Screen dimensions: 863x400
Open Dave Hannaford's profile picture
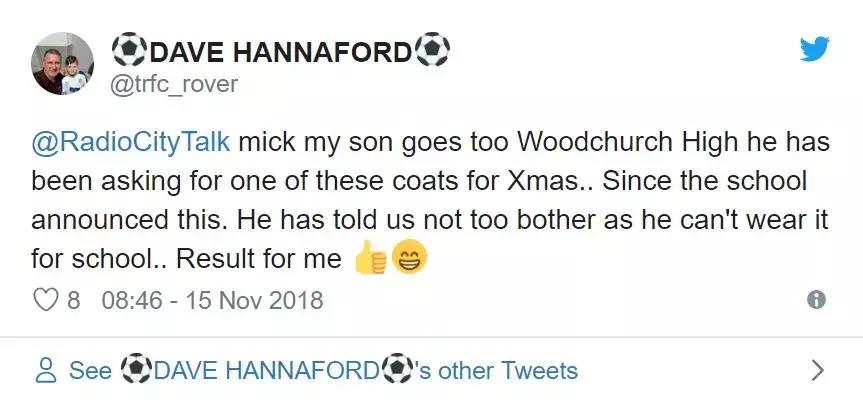[x=64, y=63]
